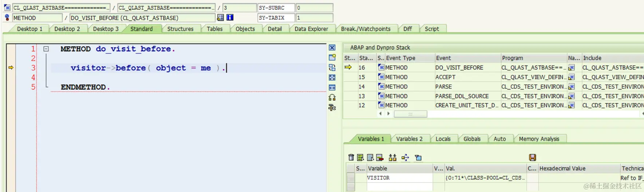Click the empty variable name cell below VISITOR
644x192 pixels.
pos(399,187)
